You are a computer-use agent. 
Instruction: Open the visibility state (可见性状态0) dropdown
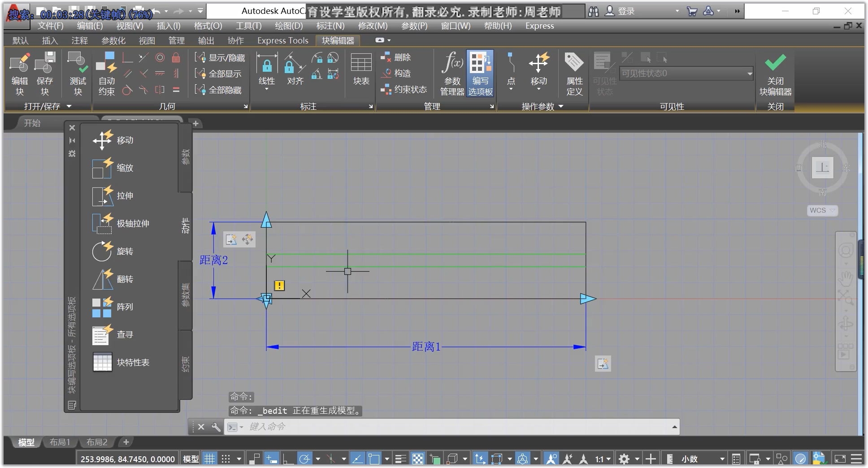pos(686,74)
